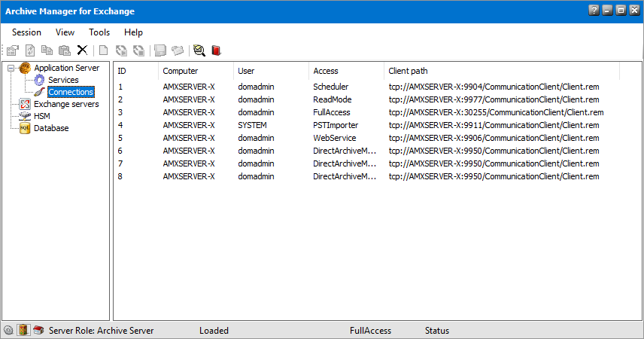Select the Services tree item
Viewport: 644px width, 339px height.
pyautogui.click(x=63, y=80)
